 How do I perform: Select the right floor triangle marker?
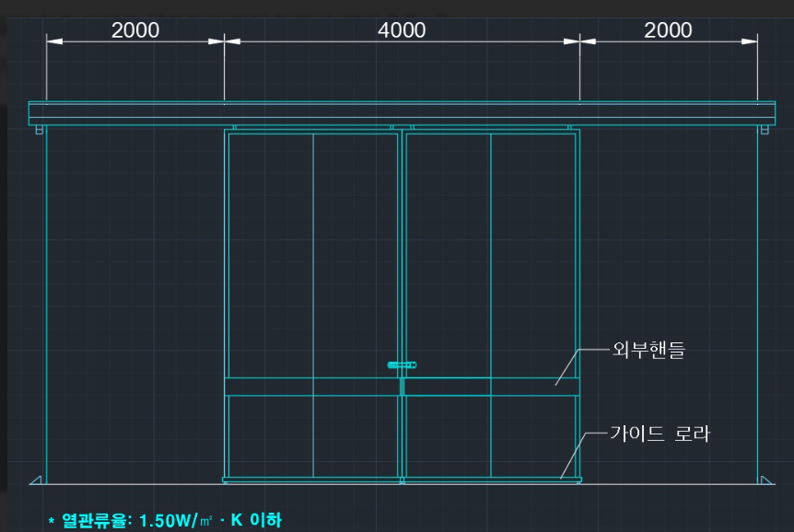click(766, 480)
